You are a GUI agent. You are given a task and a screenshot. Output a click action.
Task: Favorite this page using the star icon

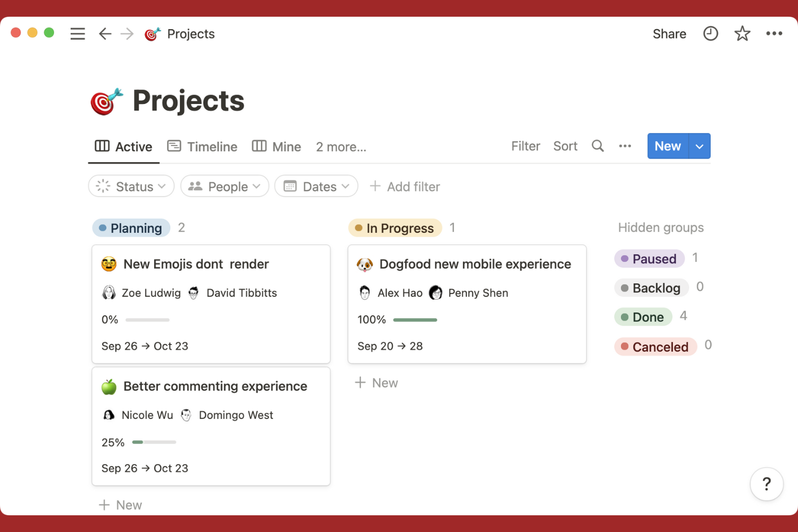(x=742, y=33)
